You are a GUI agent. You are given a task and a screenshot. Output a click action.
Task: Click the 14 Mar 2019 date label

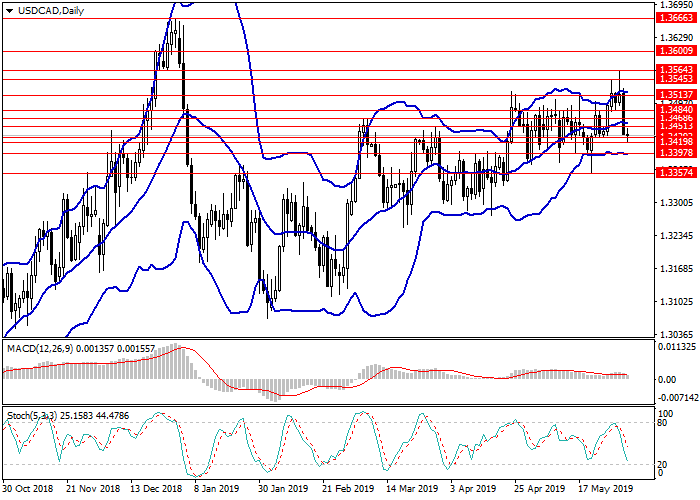point(408,490)
